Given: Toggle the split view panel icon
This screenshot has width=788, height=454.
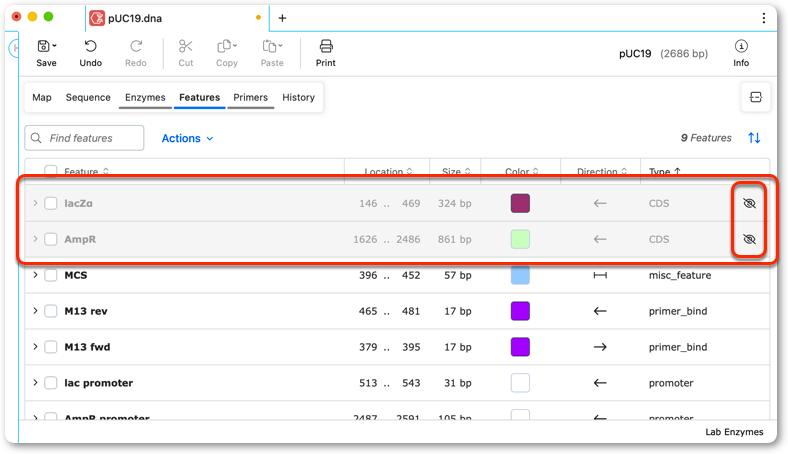Looking at the screenshot, I should [755, 97].
